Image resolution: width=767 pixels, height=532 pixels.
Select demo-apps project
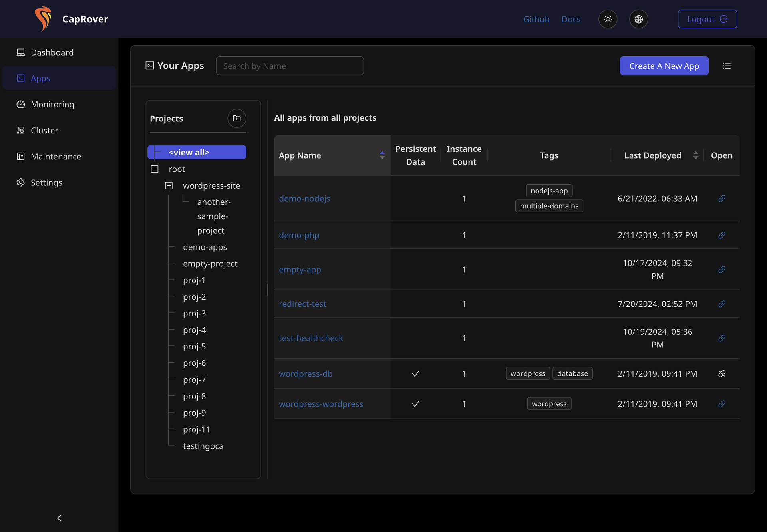point(205,247)
